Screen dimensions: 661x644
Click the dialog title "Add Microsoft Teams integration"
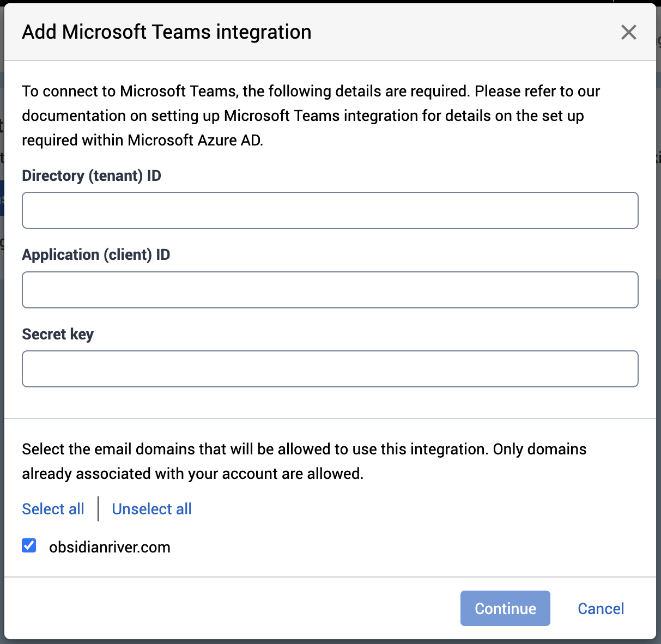tap(167, 32)
